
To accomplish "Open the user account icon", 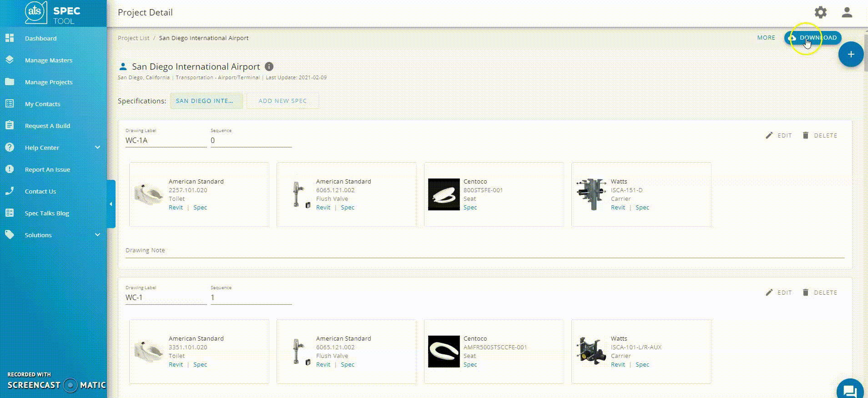I will [x=847, y=12].
